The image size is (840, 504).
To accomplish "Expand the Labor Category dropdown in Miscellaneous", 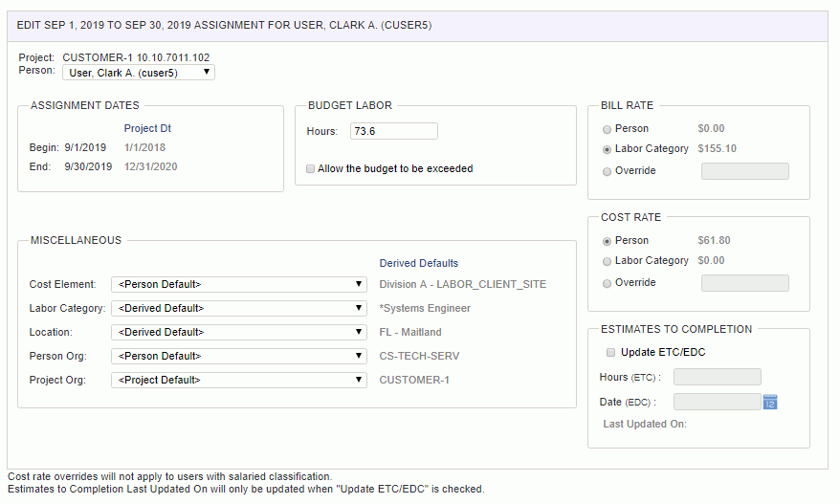I will (239, 308).
